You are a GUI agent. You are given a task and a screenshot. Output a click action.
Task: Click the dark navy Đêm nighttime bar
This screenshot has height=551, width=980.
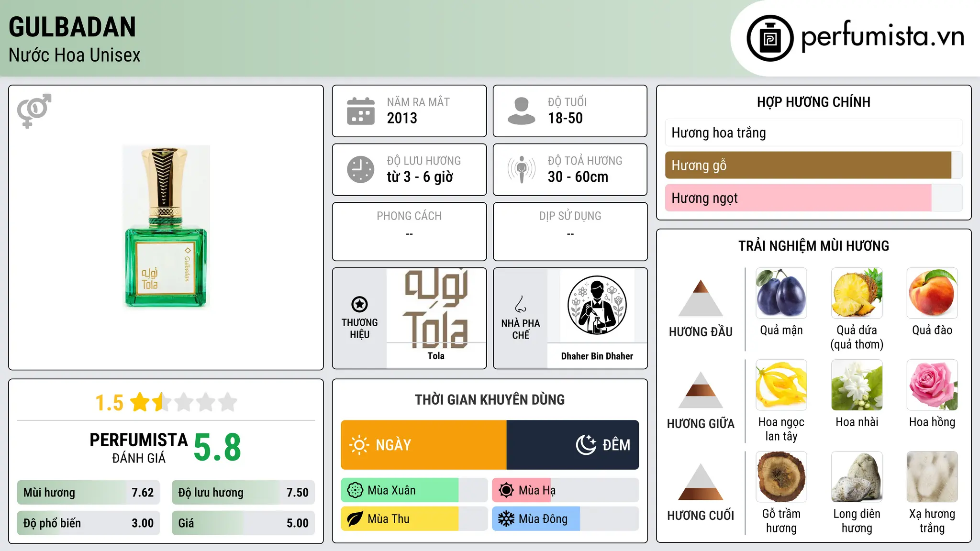(x=573, y=445)
